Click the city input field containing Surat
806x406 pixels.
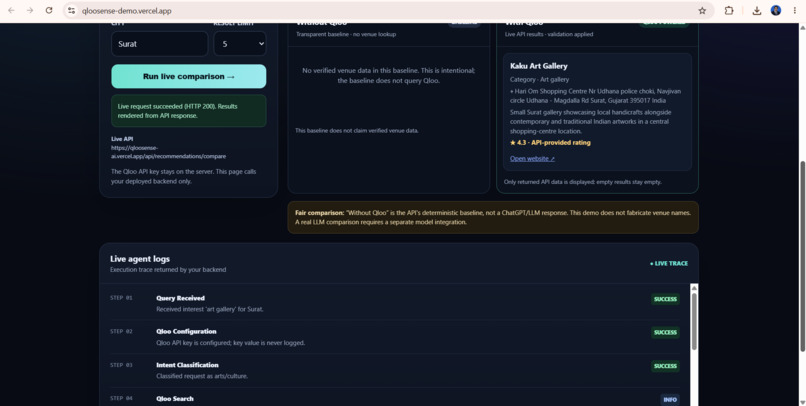(x=159, y=44)
